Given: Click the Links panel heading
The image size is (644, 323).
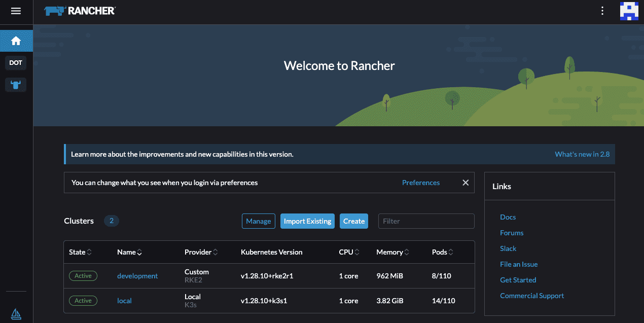Looking at the screenshot, I should (x=502, y=187).
